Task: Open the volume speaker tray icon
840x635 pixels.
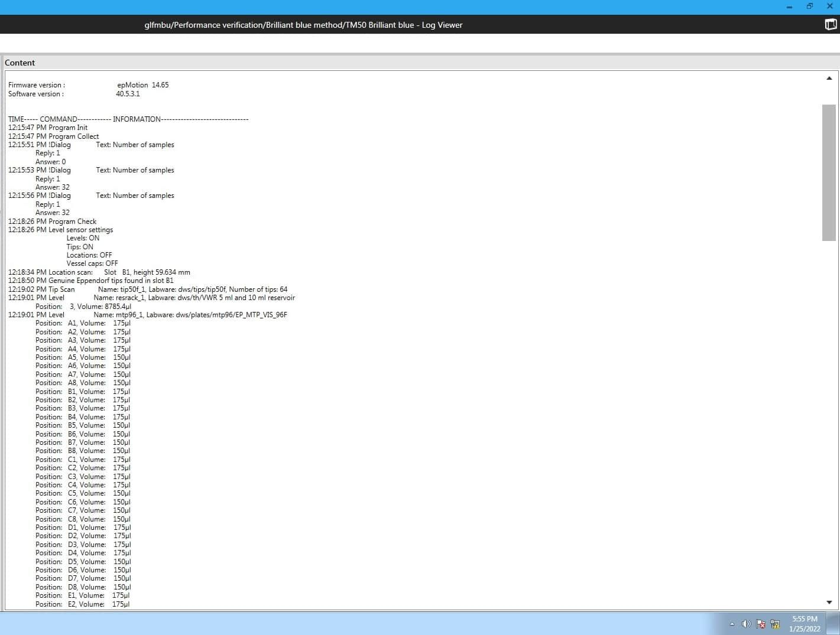Action: pyautogui.click(x=746, y=624)
